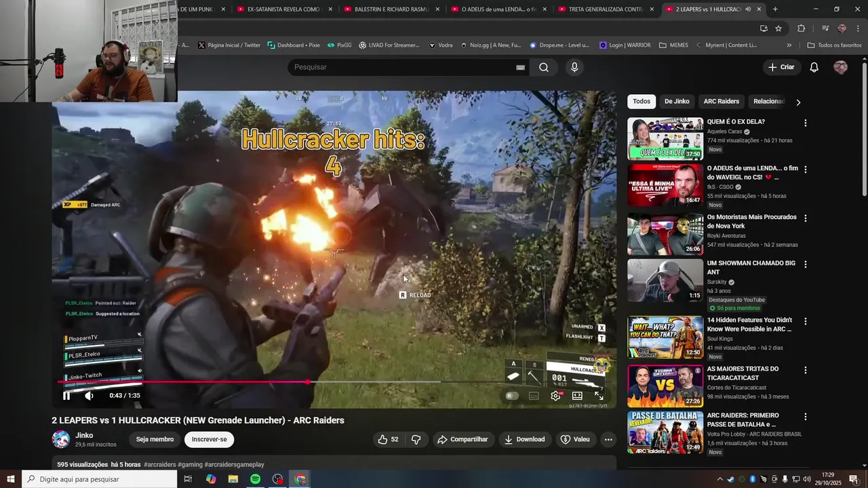The image size is (868, 488).
Task: Click the 'Seja membro' button
Action: (155, 439)
